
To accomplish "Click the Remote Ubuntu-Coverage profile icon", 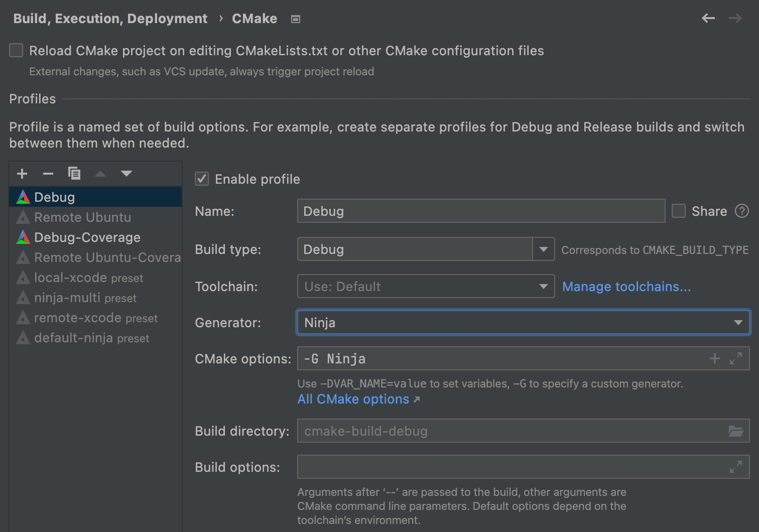I will tap(23, 257).
